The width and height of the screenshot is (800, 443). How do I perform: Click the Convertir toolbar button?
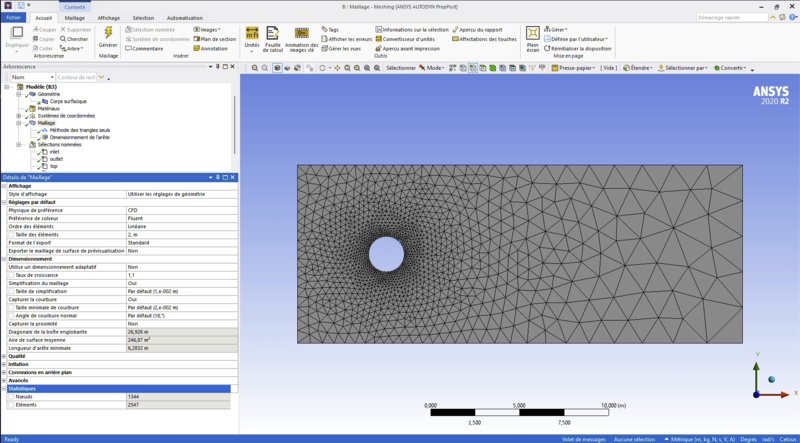(x=730, y=68)
